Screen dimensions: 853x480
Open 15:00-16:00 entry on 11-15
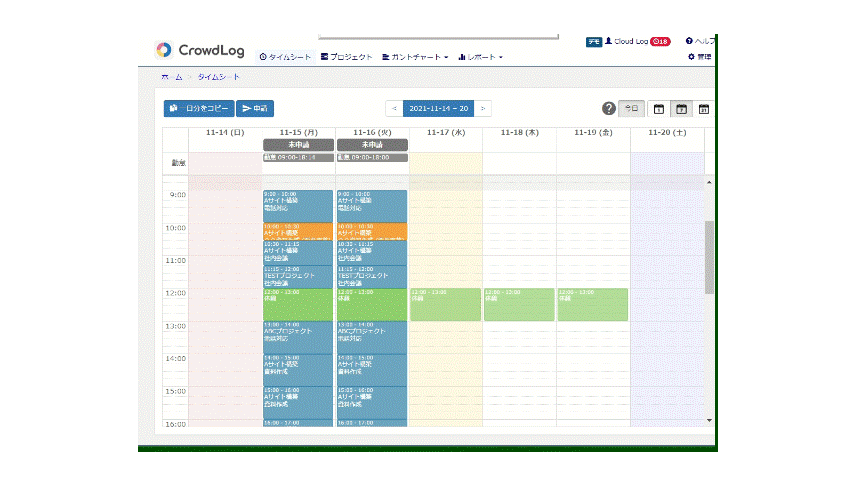(x=298, y=403)
